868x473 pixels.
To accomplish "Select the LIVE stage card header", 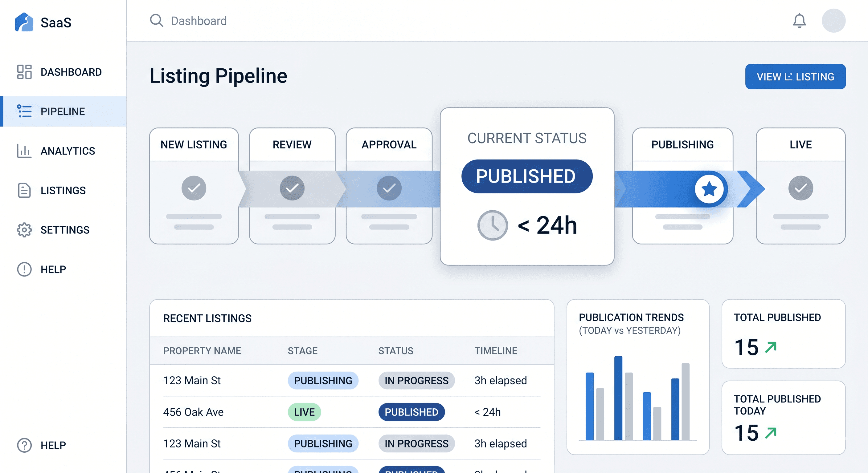I will (x=800, y=144).
